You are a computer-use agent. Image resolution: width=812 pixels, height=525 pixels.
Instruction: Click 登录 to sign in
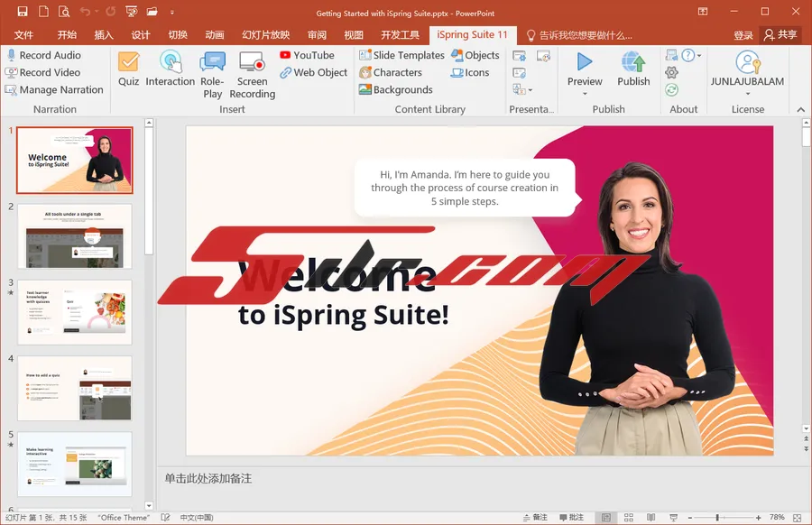pos(743,35)
